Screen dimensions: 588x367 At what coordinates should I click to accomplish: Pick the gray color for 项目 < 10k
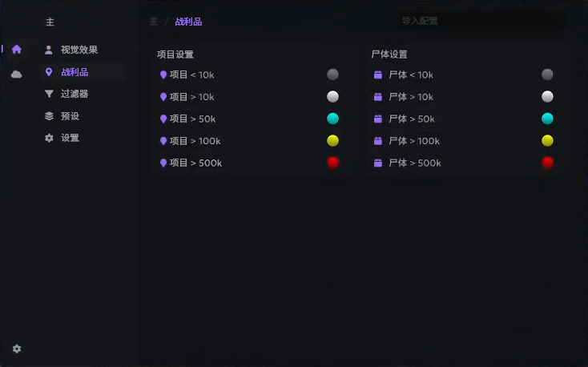(x=332, y=75)
